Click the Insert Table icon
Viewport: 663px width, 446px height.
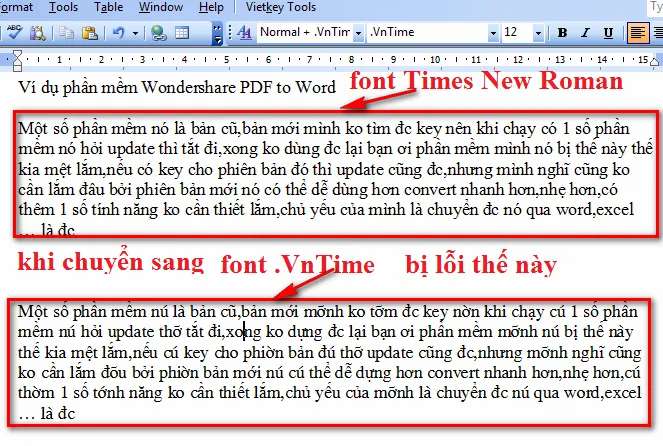[x=182, y=33]
